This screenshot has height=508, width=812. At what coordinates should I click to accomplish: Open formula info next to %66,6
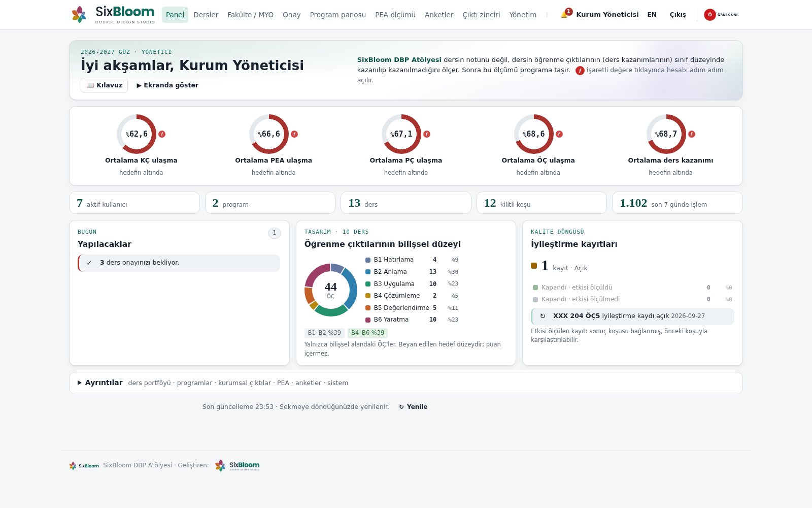pyautogui.click(x=294, y=134)
